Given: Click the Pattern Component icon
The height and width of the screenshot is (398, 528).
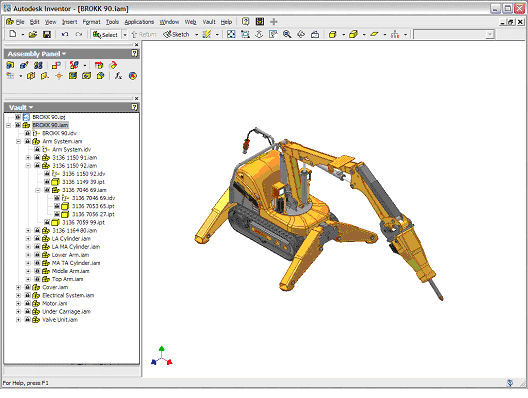Looking at the screenshot, I should (38, 65).
